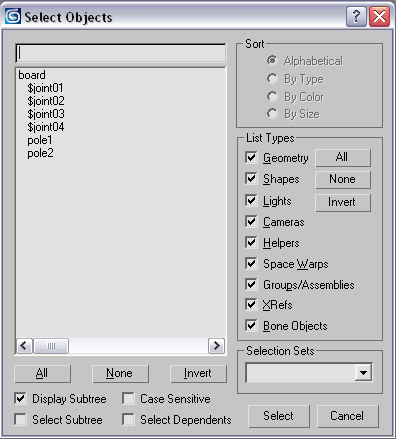Choose the By Color sort radio button
Screen dimensions: 396x439
click(x=272, y=97)
